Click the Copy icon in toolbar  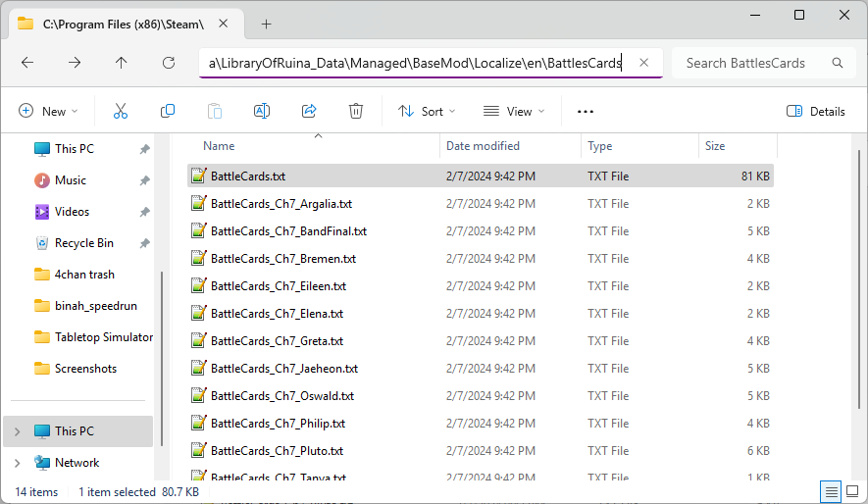tap(167, 111)
